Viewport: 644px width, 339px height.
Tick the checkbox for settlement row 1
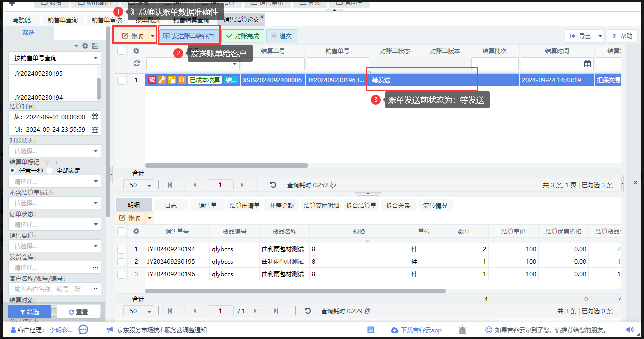[121, 80]
